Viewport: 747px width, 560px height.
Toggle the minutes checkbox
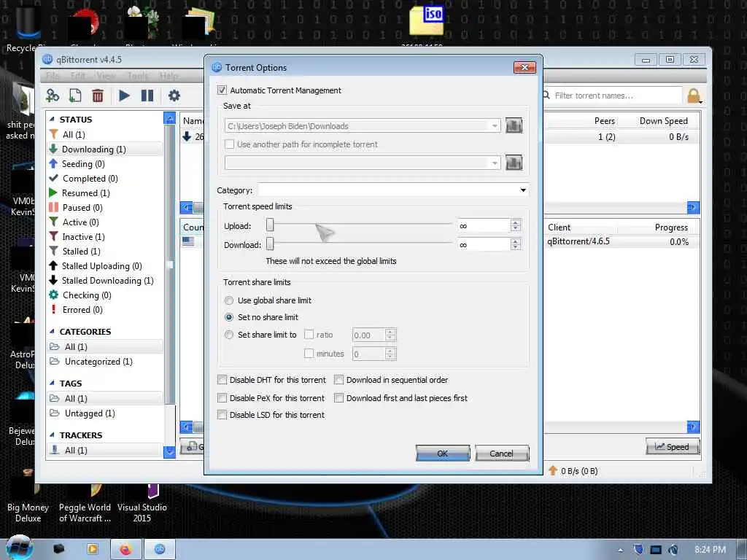pyautogui.click(x=309, y=354)
